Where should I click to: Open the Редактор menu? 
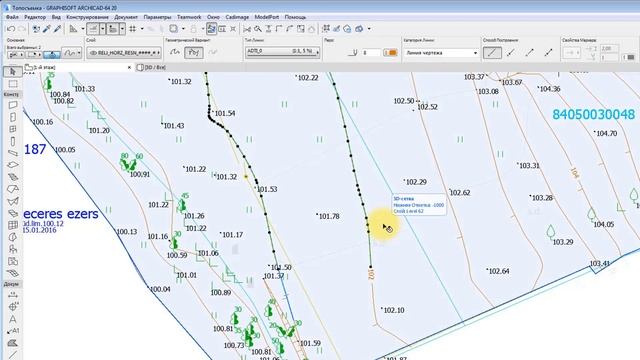(35, 17)
